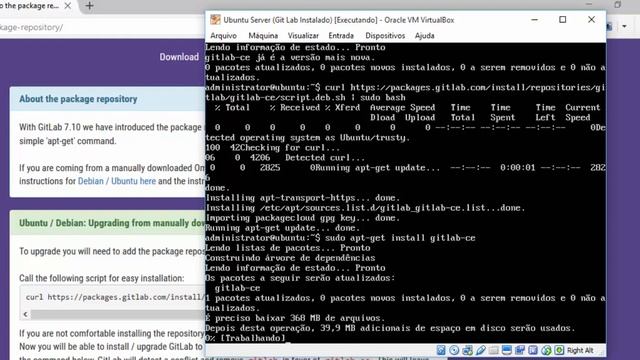Click the 'É preciso baixar 368 MB' line
The height and width of the screenshot is (360, 640).
pos(295,318)
